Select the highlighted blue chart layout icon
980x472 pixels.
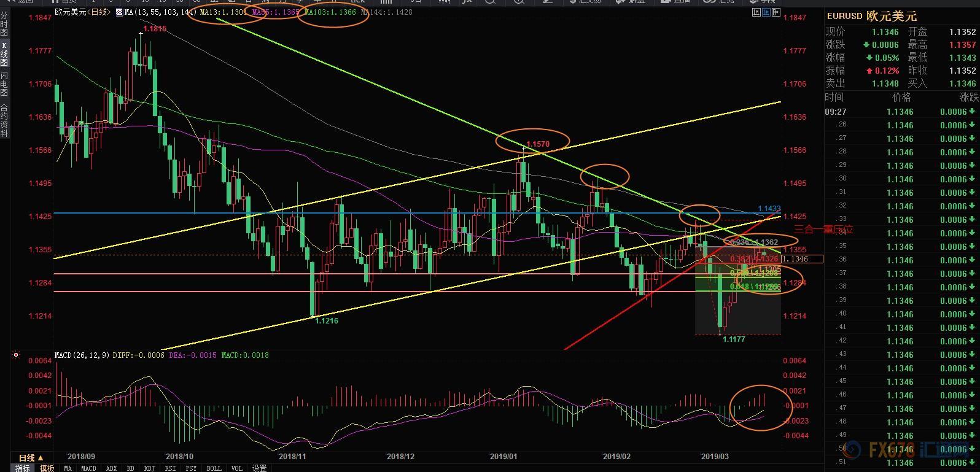[768, 11]
